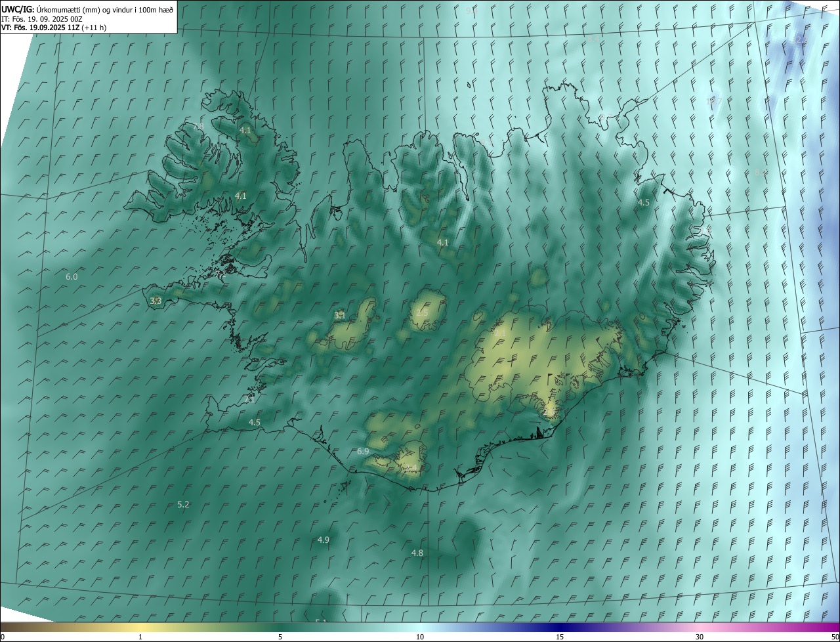Click the 8.4 value in the northern sea

pos(593,39)
